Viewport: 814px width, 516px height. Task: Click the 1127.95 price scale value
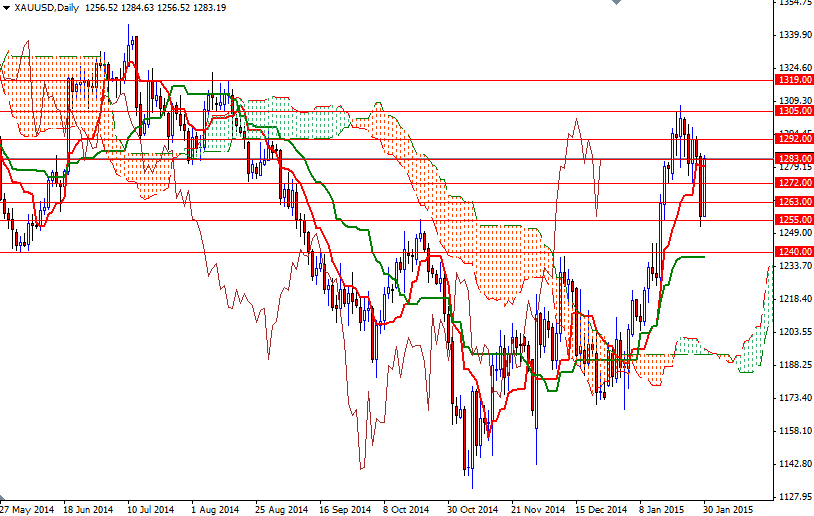pos(795,496)
